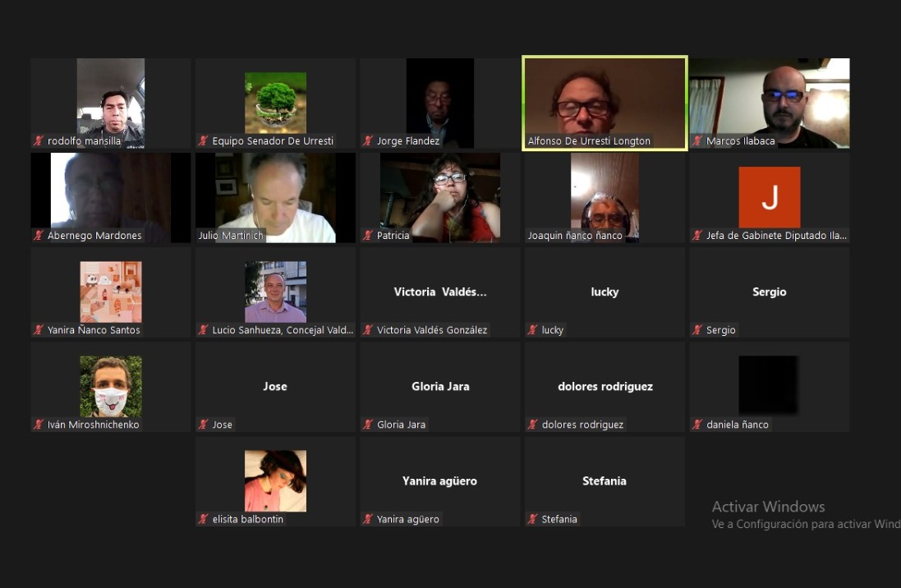901x588 pixels.
Task: Click muted microphone icon beside rodolfo mansilla
Action: (x=39, y=141)
